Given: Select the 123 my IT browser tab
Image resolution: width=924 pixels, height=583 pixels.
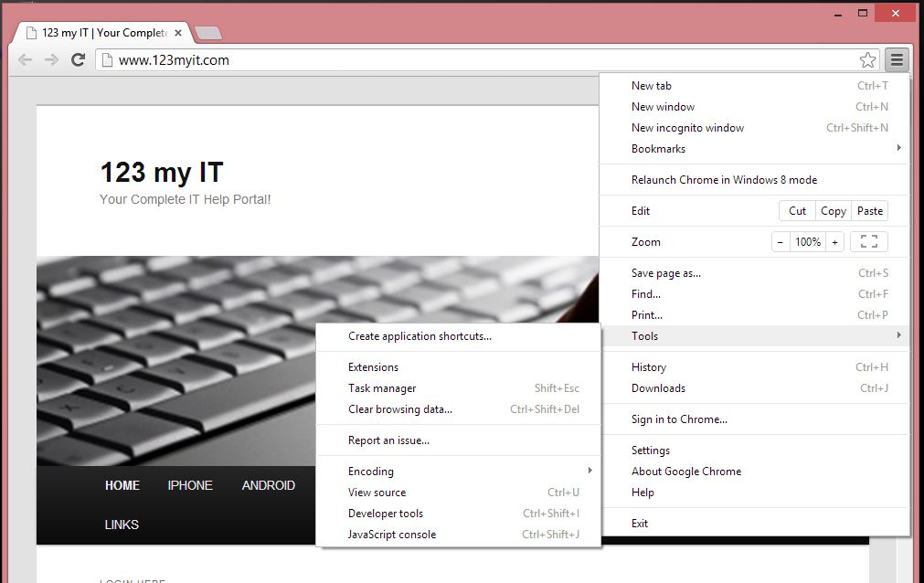Looking at the screenshot, I should [x=101, y=33].
